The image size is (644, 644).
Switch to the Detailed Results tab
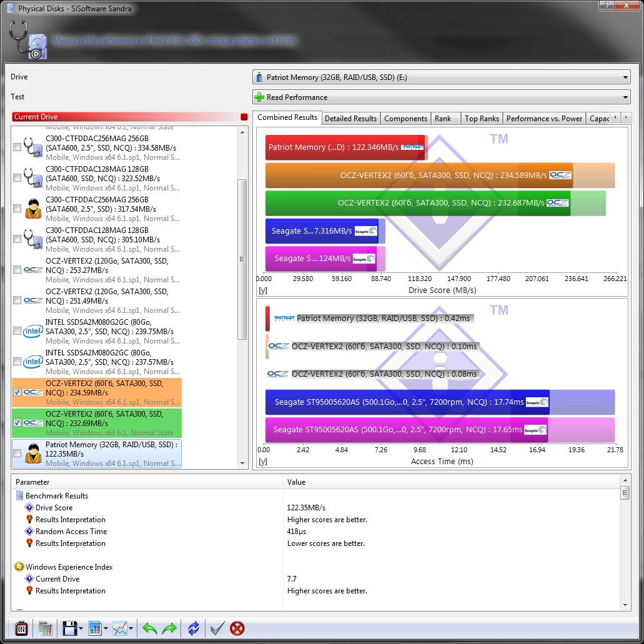click(351, 118)
